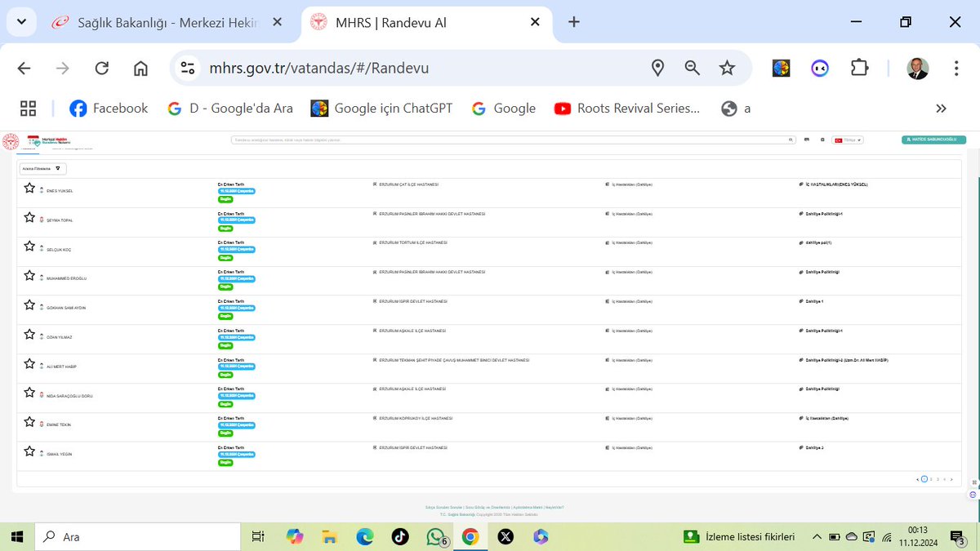
Task: Open File Explorer from the taskbar
Action: [330, 536]
